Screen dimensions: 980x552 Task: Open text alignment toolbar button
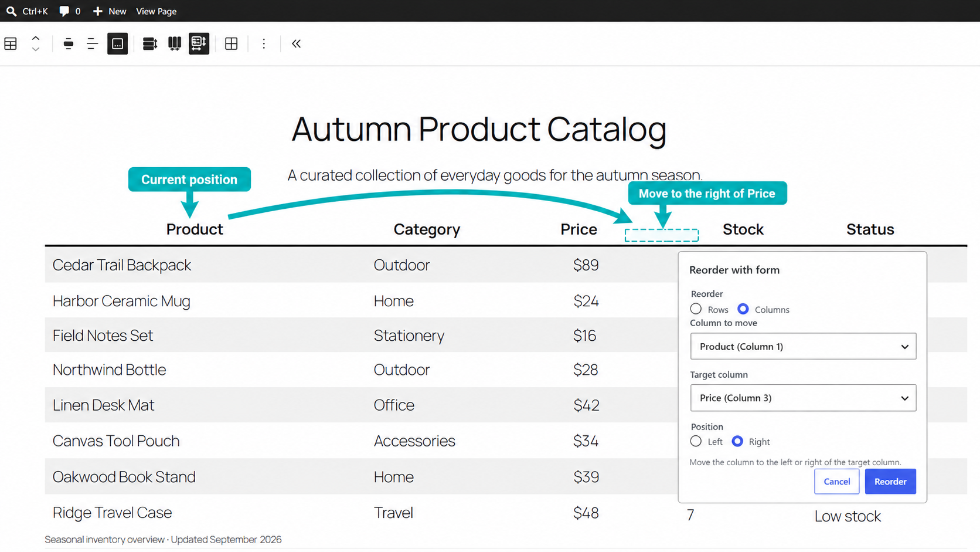[93, 44]
